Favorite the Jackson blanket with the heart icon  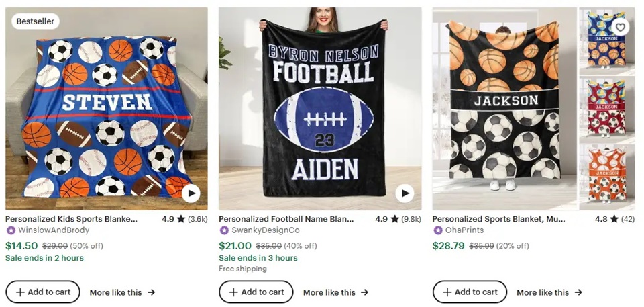coord(621,27)
